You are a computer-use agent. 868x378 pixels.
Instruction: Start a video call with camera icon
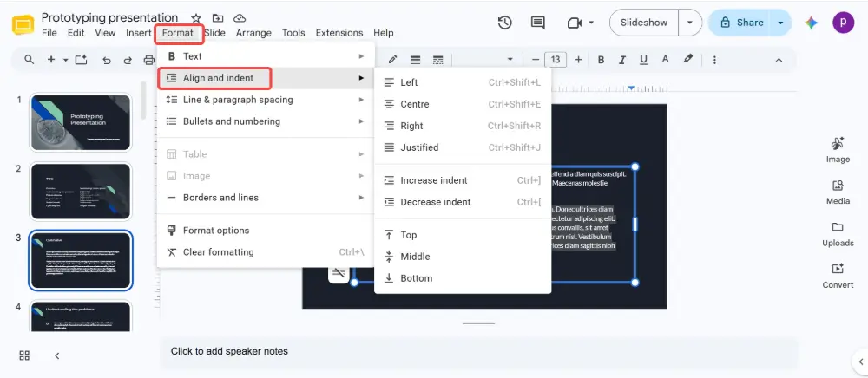[575, 23]
